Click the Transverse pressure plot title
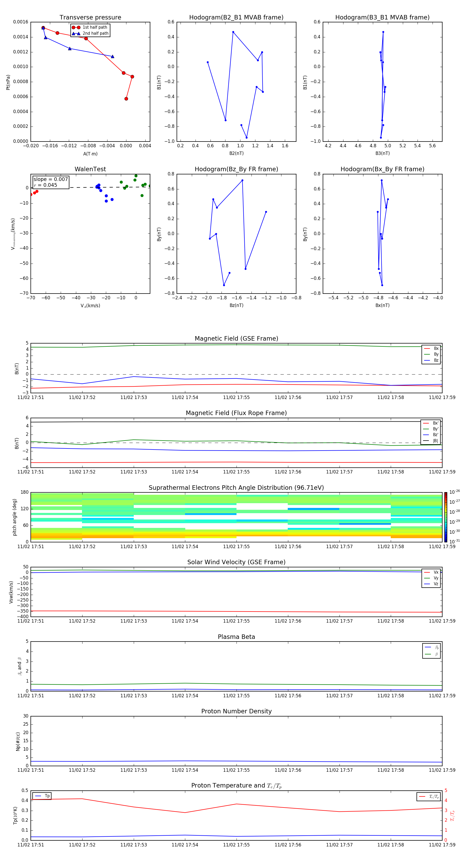The height and width of the screenshot is (868, 473). tap(90, 17)
